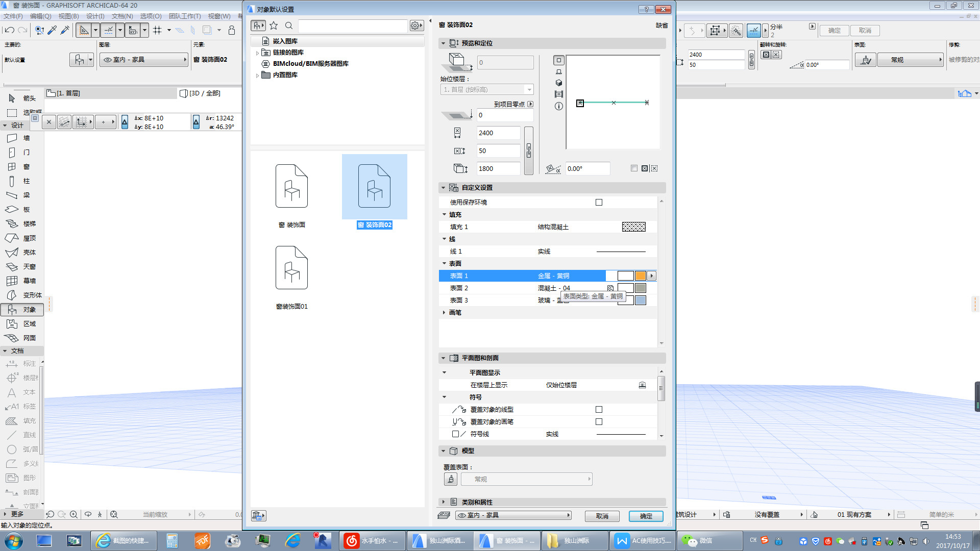Toggle the 符号线 checkbox
Screen dimensions: 980x551
(455, 434)
